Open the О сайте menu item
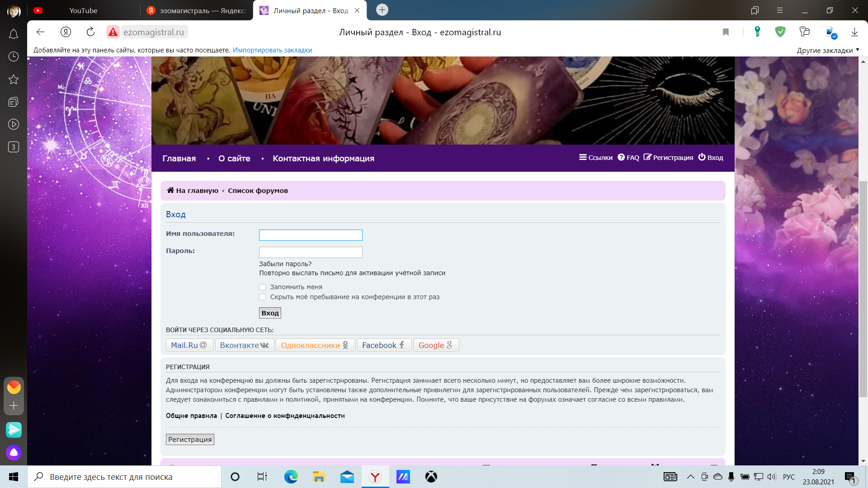Image resolution: width=868 pixels, height=488 pixels. click(x=234, y=159)
